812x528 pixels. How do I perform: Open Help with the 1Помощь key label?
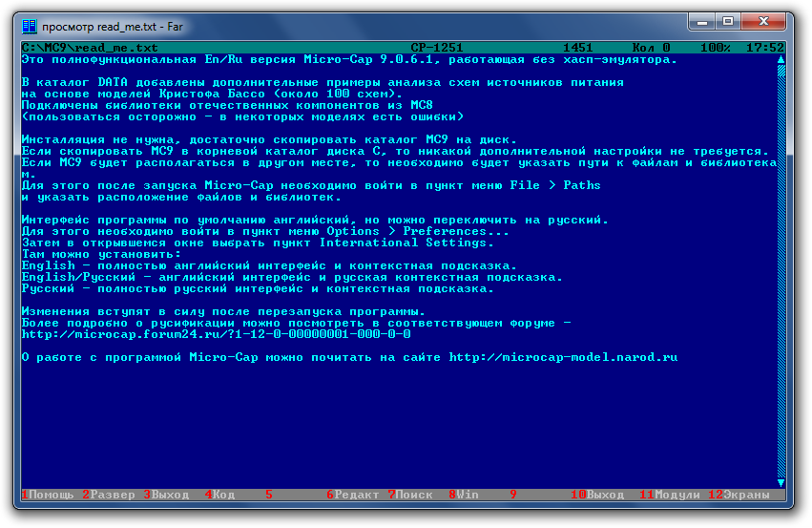48,495
